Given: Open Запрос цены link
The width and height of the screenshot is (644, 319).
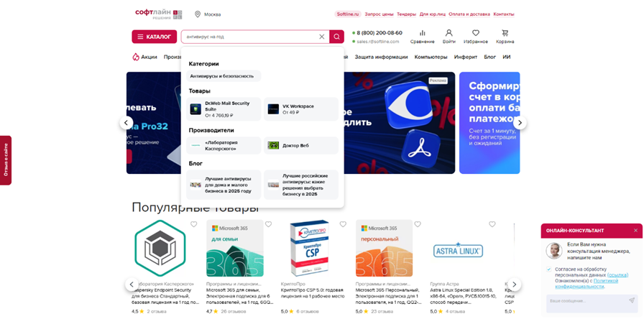Looking at the screenshot, I should 379,14.
